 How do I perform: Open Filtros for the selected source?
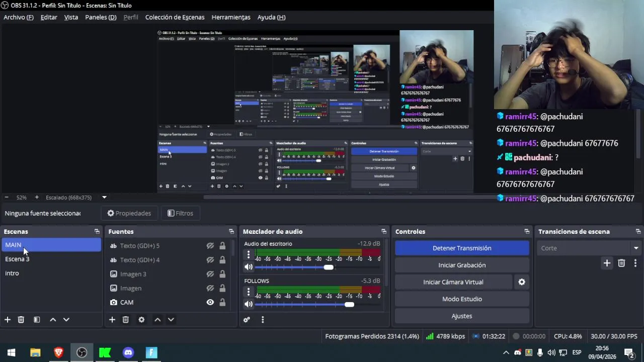(x=180, y=213)
